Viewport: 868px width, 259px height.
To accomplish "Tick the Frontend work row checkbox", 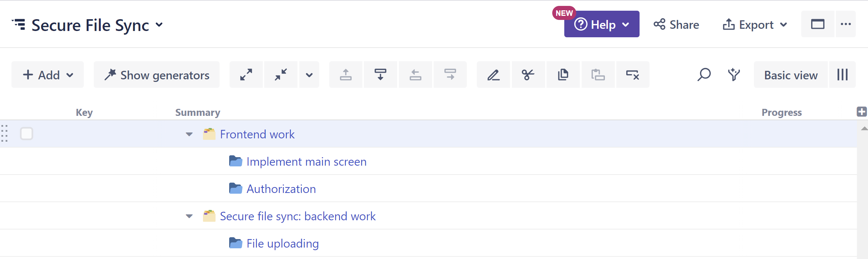I will [x=27, y=134].
